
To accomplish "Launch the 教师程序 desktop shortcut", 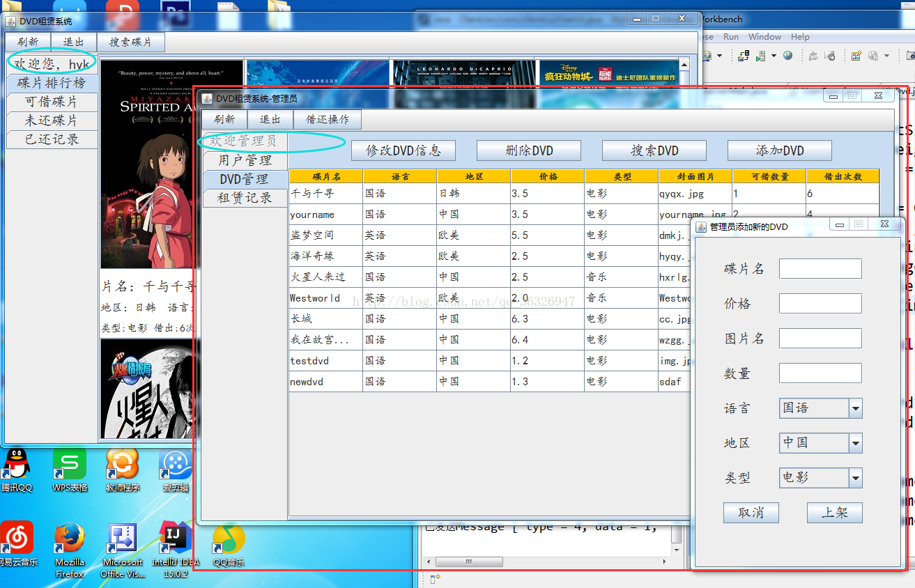I will (123, 470).
